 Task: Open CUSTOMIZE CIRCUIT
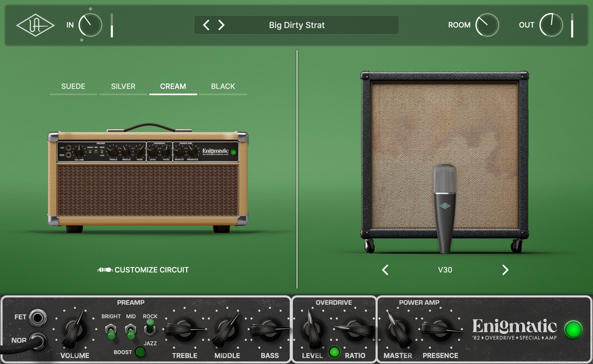[x=143, y=270]
